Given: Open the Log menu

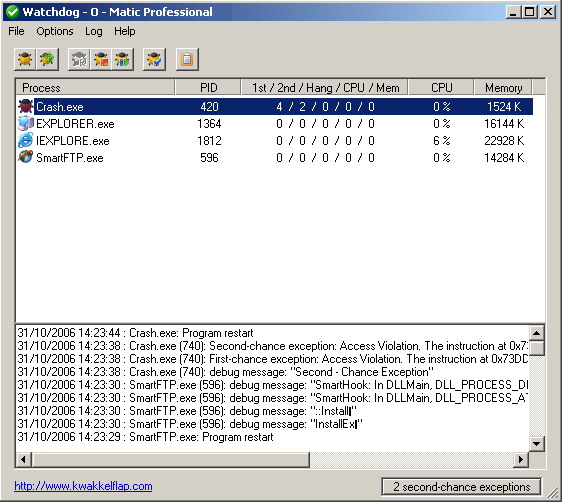Looking at the screenshot, I should tap(94, 31).
